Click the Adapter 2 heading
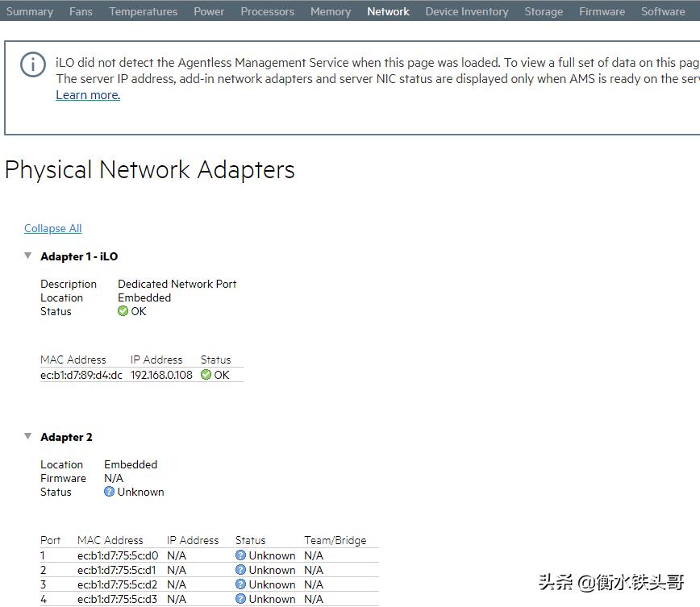The width and height of the screenshot is (700, 607). tap(66, 437)
